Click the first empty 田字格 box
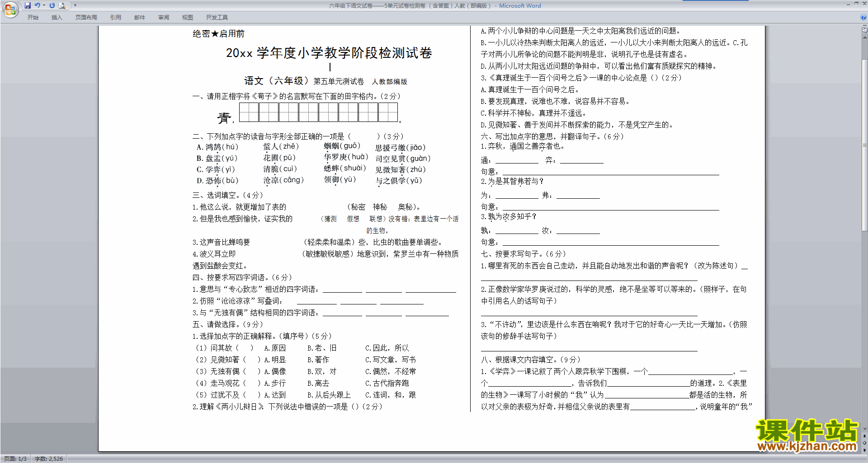 coord(249,112)
